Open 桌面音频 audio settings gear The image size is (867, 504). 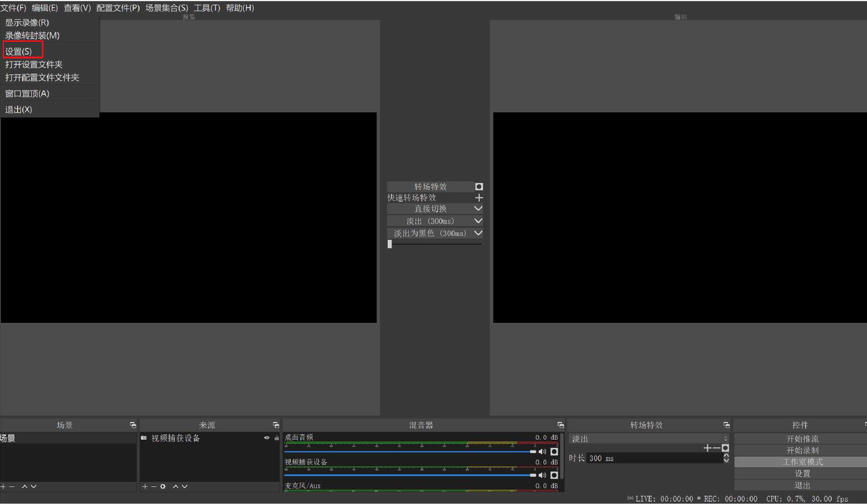pos(554,451)
